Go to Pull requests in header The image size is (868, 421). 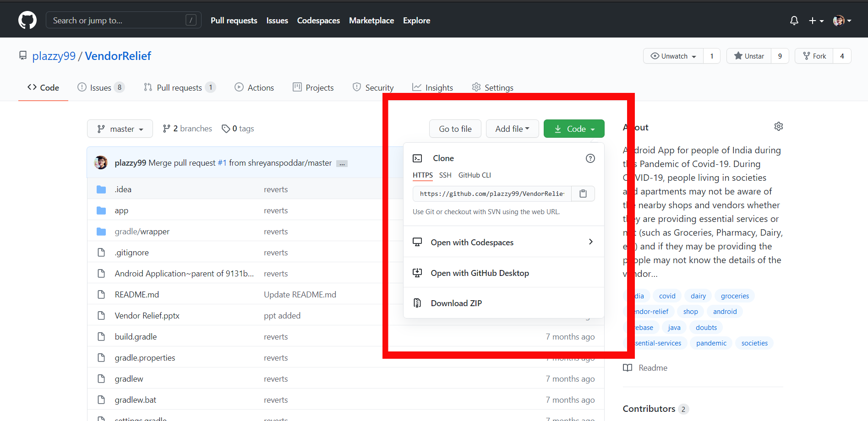coord(234,21)
